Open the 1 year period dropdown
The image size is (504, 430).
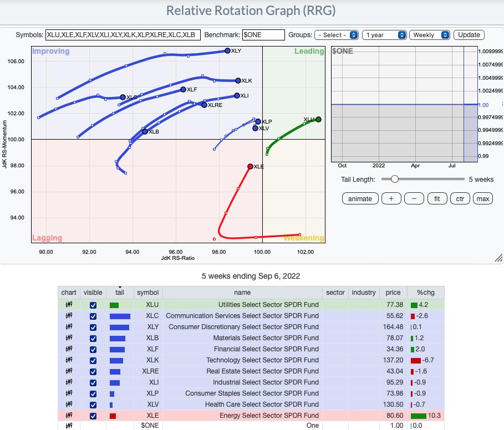point(385,35)
